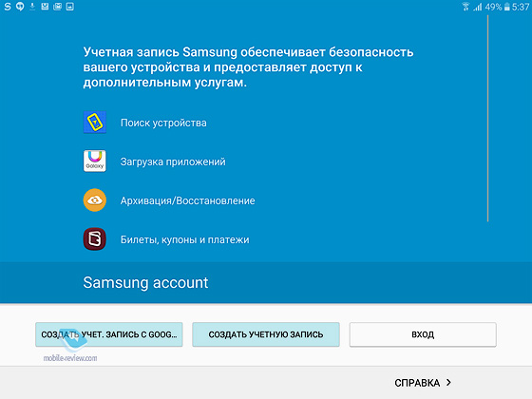532x399 pixels.
Task: Tap the last picture notification icon in status bar
Action: point(70,7)
